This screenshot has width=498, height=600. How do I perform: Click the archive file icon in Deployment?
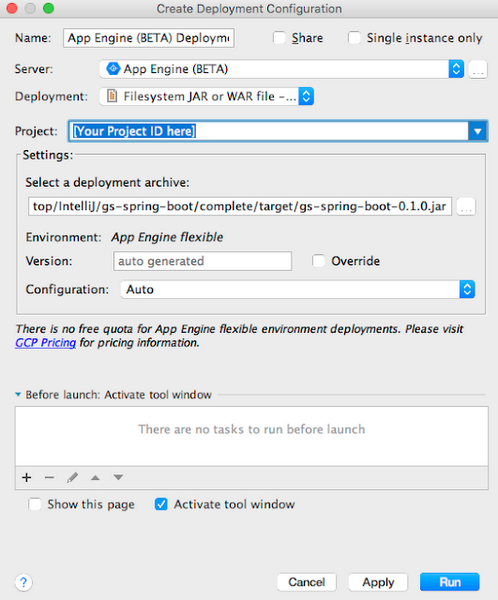coord(112,96)
